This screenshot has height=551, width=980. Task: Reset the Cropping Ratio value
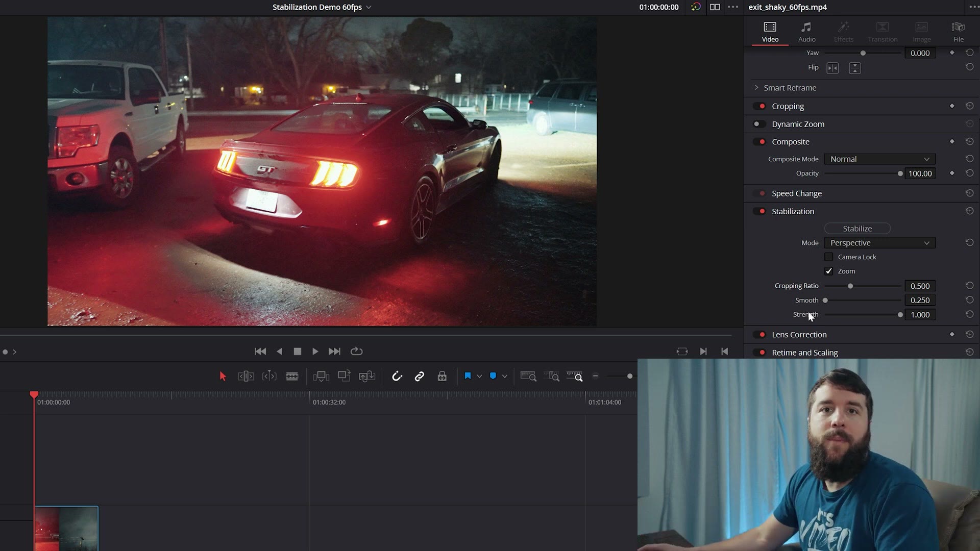(x=969, y=286)
